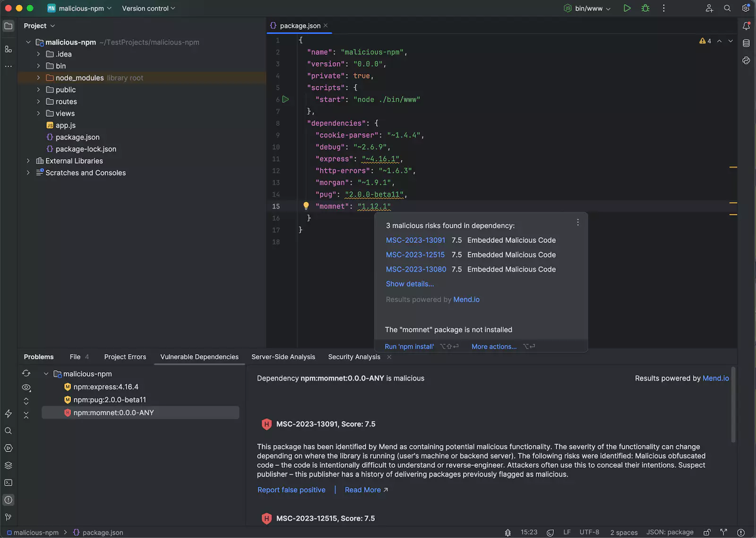The image size is (756, 538).
Task: Click the Run button in top toolbar
Action: click(627, 8)
